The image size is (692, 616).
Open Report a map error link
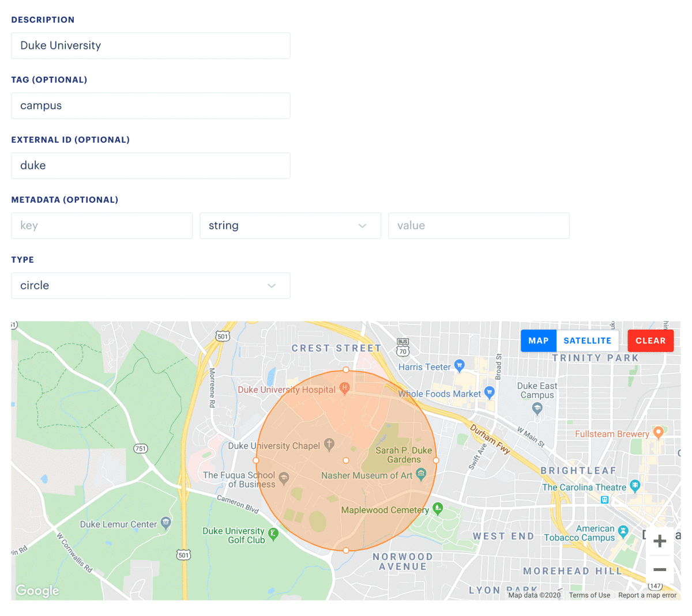[647, 595]
